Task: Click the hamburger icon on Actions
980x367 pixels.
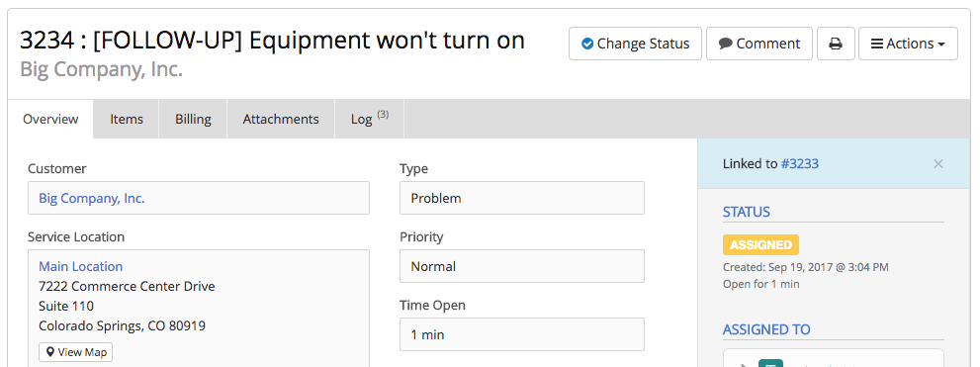Action: [x=877, y=44]
